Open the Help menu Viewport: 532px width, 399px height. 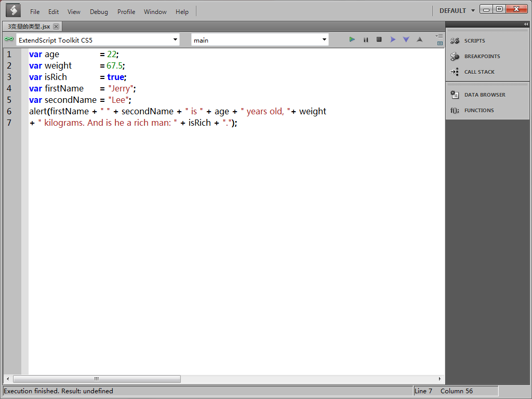coord(182,12)
